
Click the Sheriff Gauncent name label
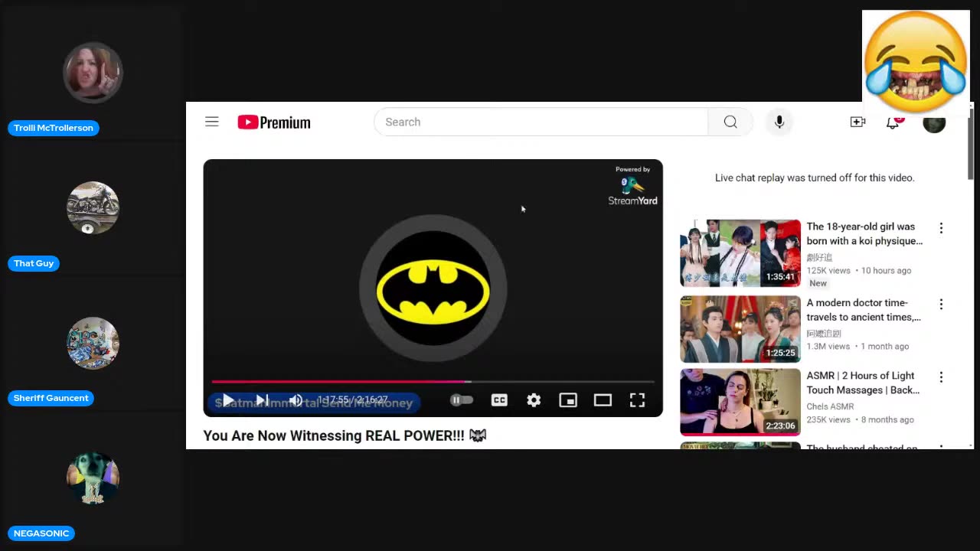[51, 398]
